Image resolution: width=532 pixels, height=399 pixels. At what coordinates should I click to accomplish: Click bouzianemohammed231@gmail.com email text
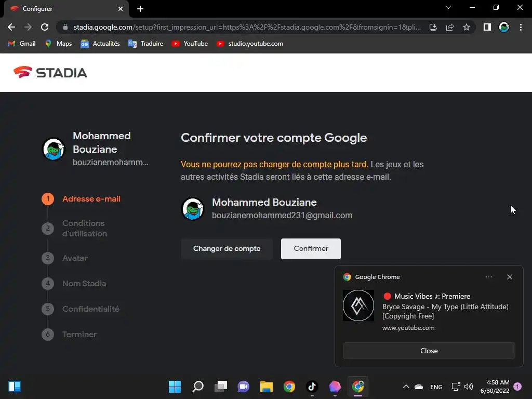(282, 216)
